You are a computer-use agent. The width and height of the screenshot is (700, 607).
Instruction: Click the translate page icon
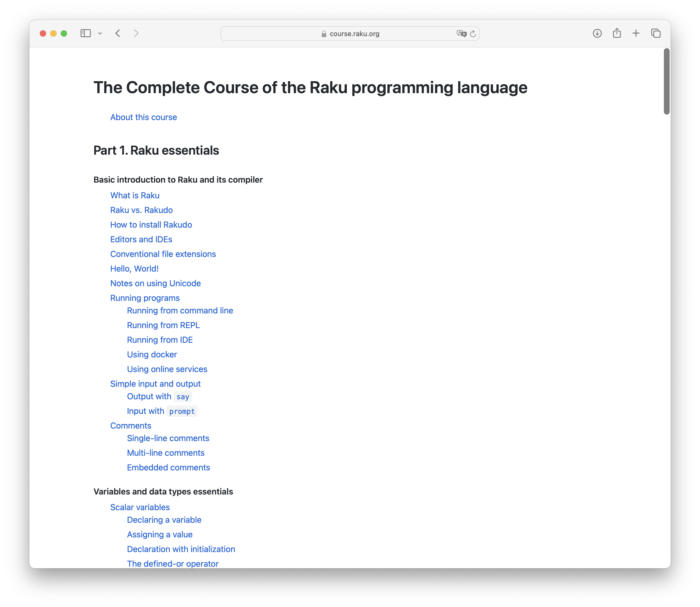[461, 33]
